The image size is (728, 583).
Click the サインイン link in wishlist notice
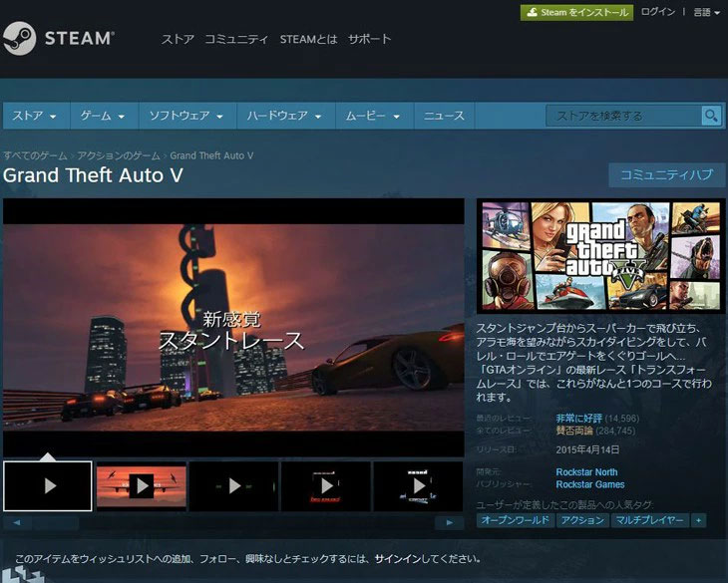[398, 559]
